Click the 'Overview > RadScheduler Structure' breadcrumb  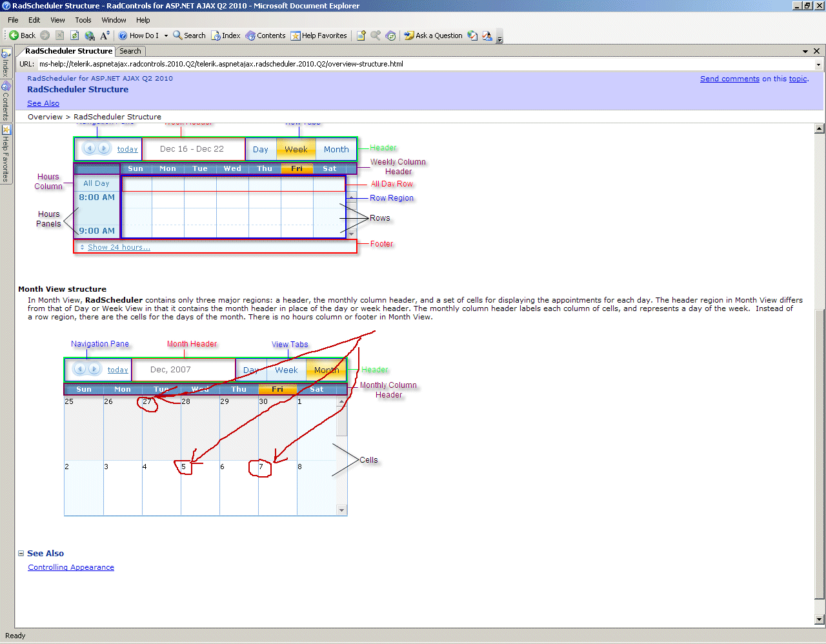(94, 117)
